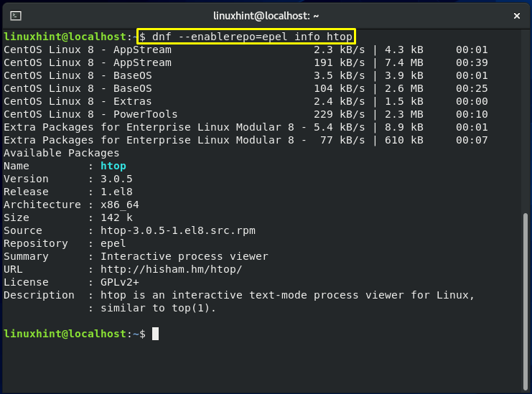532x394 pixels.
Task: Click the window title linuxhint@localhost: ~
Action: click(266, 16)
